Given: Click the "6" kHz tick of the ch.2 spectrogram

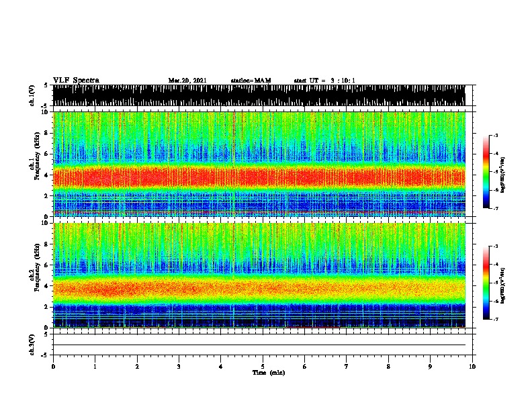Looking at the screenshot, I should pos(46,265).
